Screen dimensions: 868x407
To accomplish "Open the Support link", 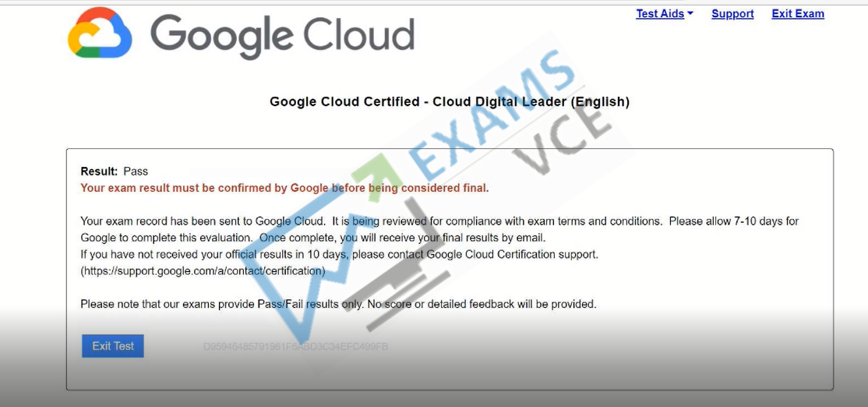I will tap(732, 14).
